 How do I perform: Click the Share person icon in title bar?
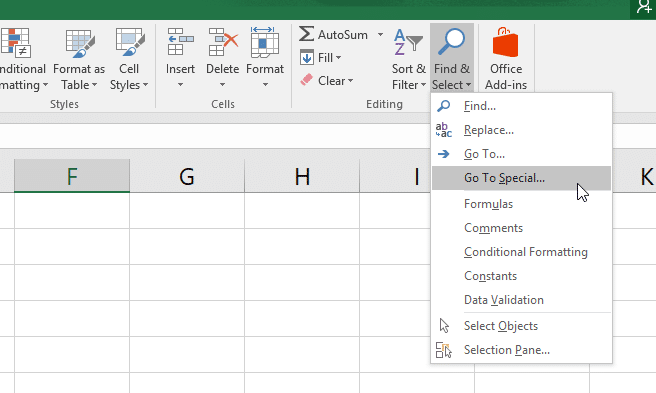(645, 6)
